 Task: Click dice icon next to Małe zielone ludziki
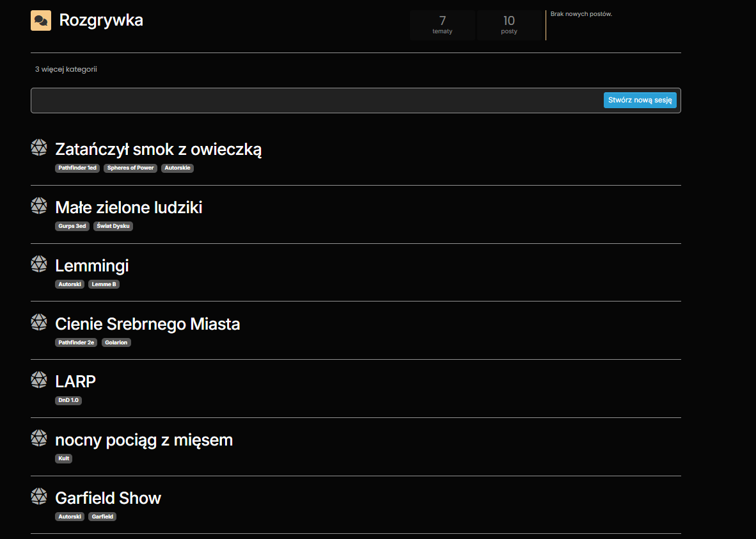point(39,206)
